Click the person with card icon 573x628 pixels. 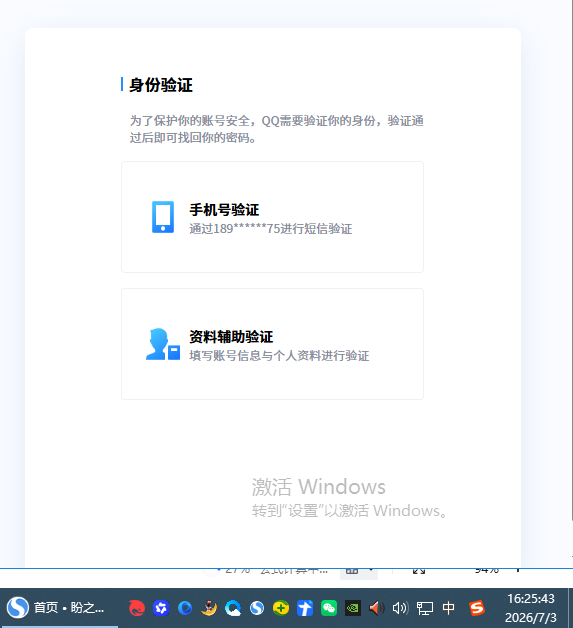(163, 344)
